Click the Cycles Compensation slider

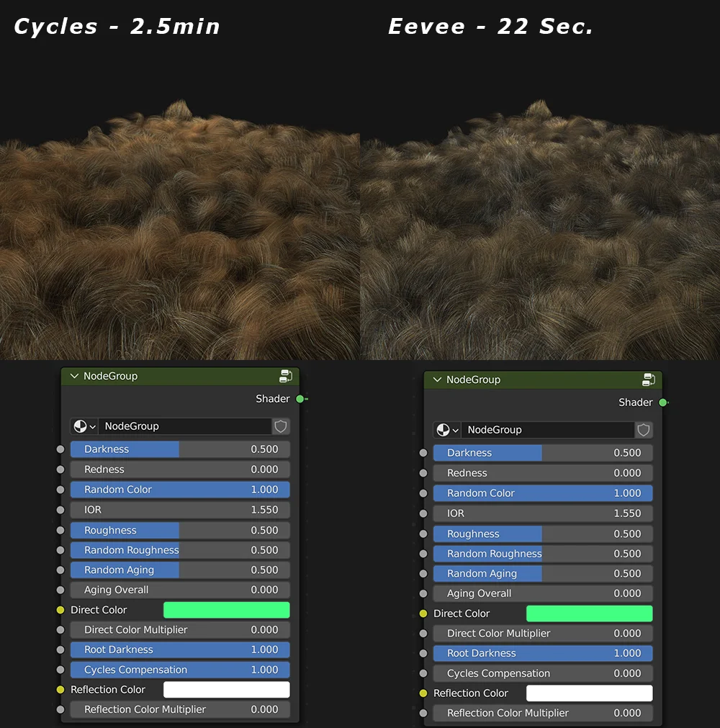179,669
